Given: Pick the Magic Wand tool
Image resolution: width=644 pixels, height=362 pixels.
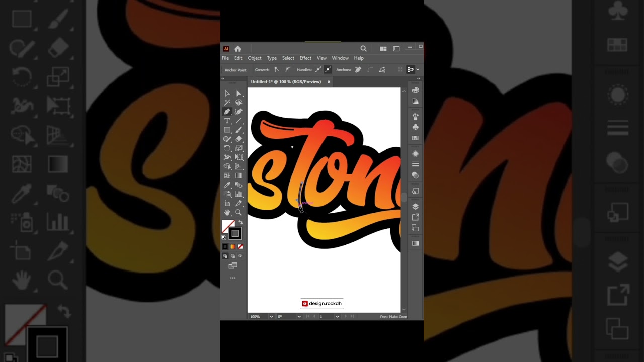Looking at the screenshot, I should [227, 102].
